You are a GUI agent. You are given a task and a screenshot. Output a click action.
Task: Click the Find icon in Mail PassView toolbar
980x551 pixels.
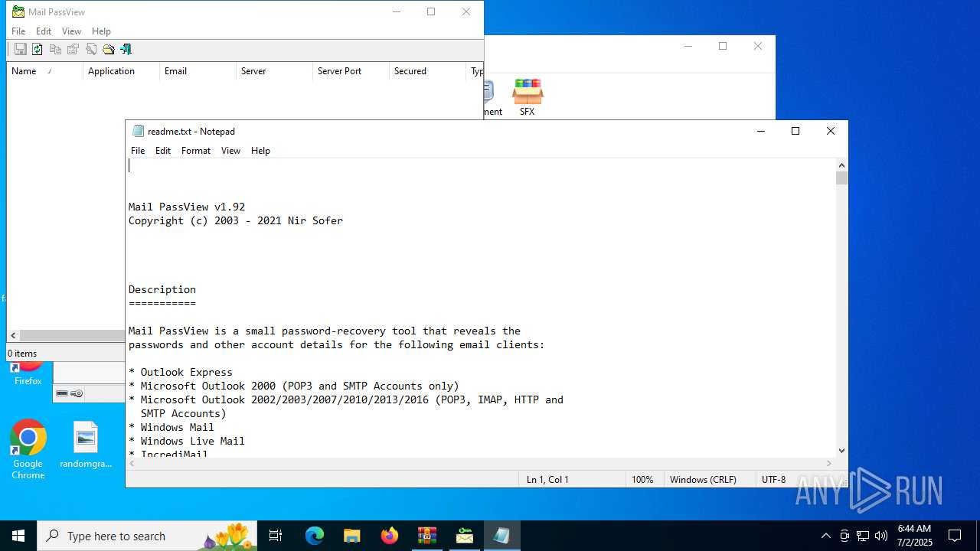(x=91, y=49)
